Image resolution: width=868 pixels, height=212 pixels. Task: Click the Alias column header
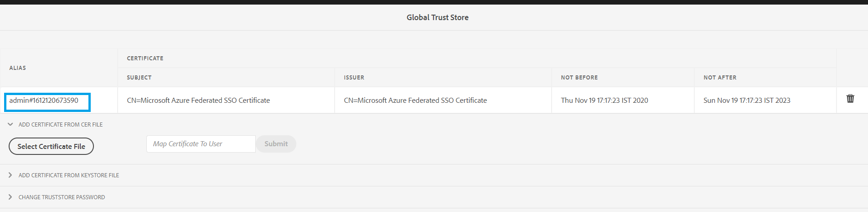point(18,68)
